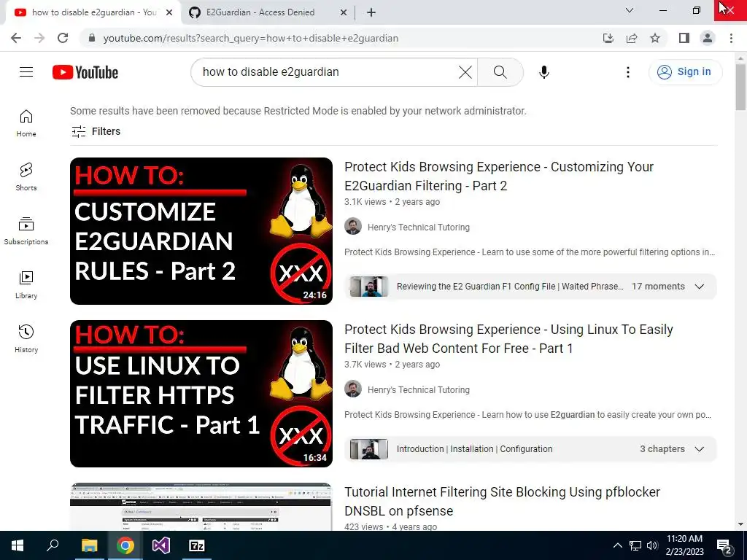Open Windows taskbar search
The width and height of the screenshot is (747, 560).
coord(53,545)
